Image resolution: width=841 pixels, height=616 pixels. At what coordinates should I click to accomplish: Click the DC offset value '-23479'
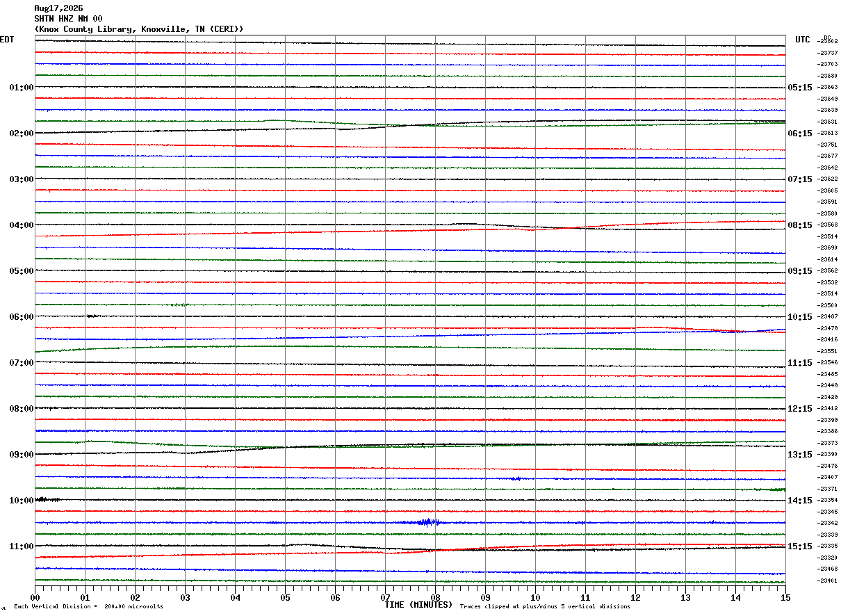click(827, 328)
